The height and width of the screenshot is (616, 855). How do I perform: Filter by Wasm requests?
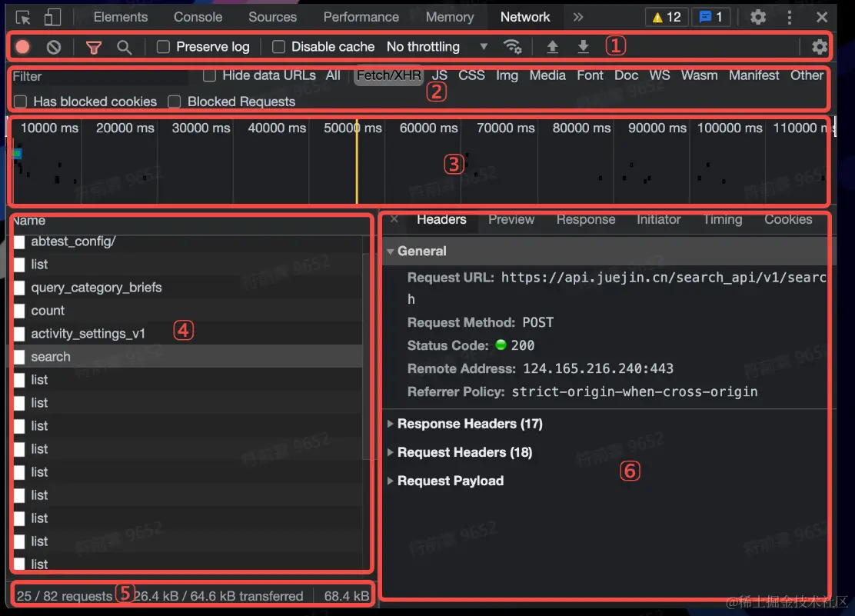tap(699, 75)
